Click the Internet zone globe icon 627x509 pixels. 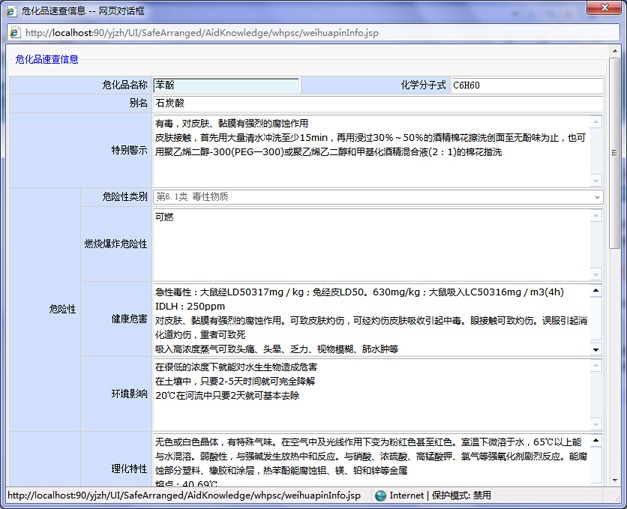[380, 495]
